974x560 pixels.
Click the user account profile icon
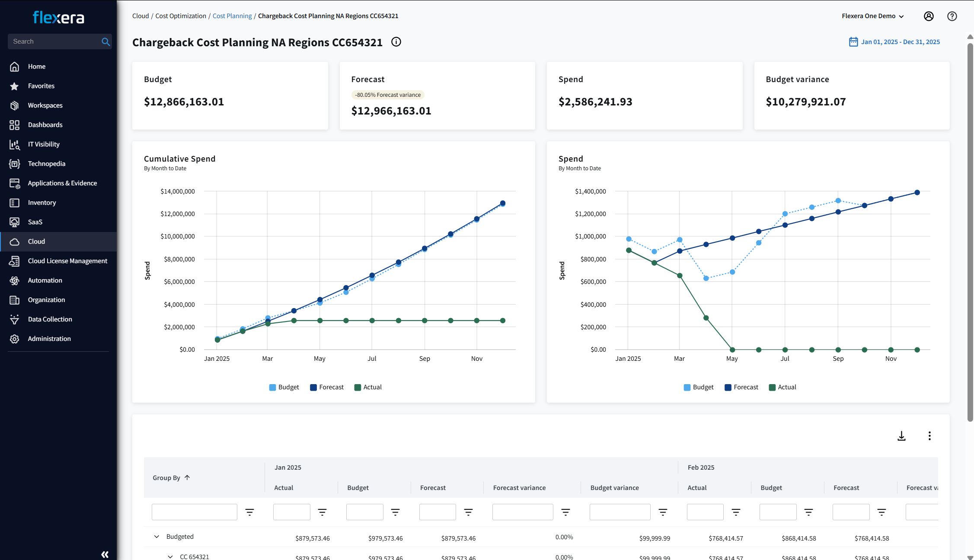[929, 16]
